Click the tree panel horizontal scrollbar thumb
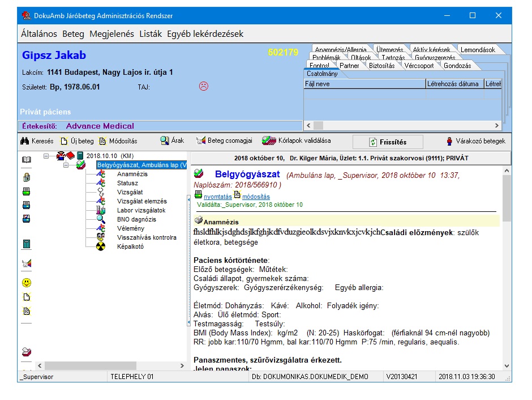532x400 pixels. click(x=91, y=365)
